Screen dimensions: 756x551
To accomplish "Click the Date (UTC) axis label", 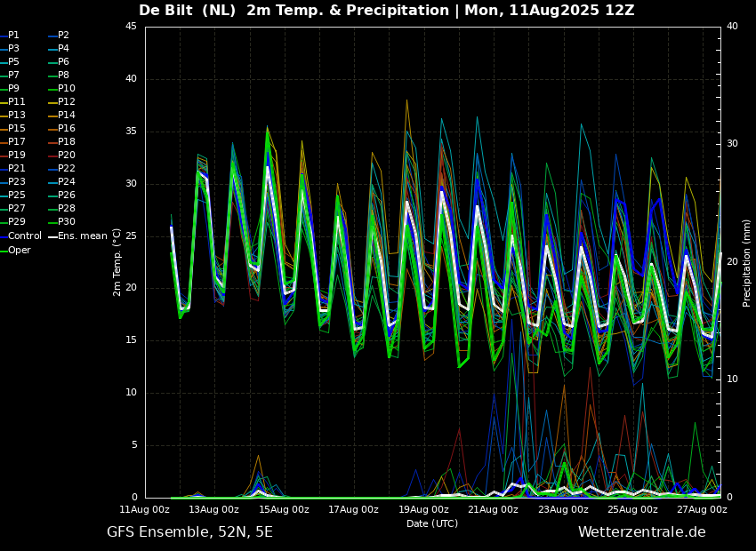I will coord(432,523).
